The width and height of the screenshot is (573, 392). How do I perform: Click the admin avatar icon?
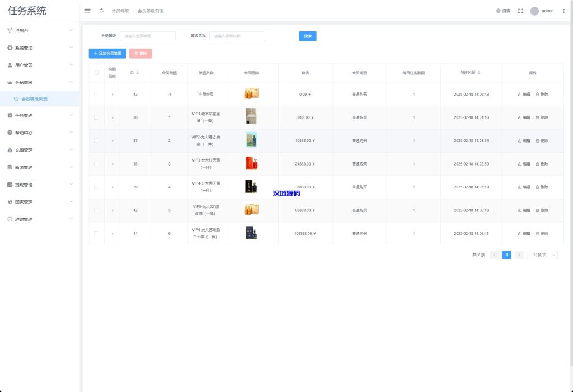534,11
